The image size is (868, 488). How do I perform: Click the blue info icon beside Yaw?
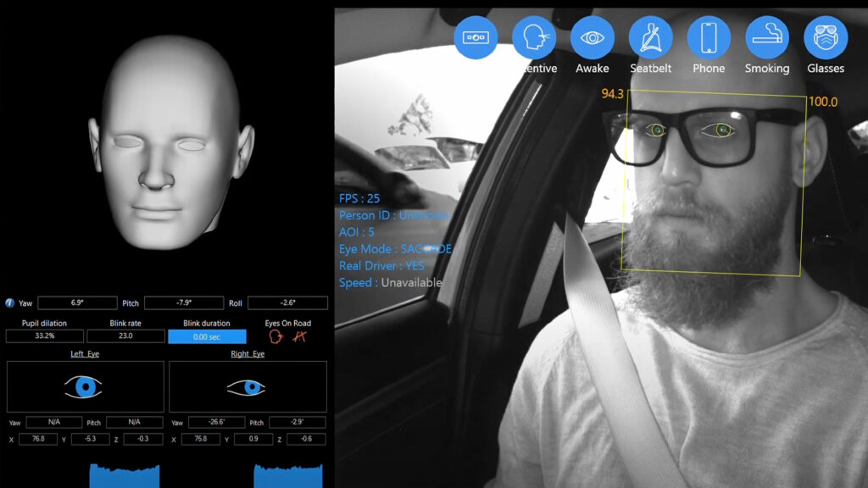point(9,302)
